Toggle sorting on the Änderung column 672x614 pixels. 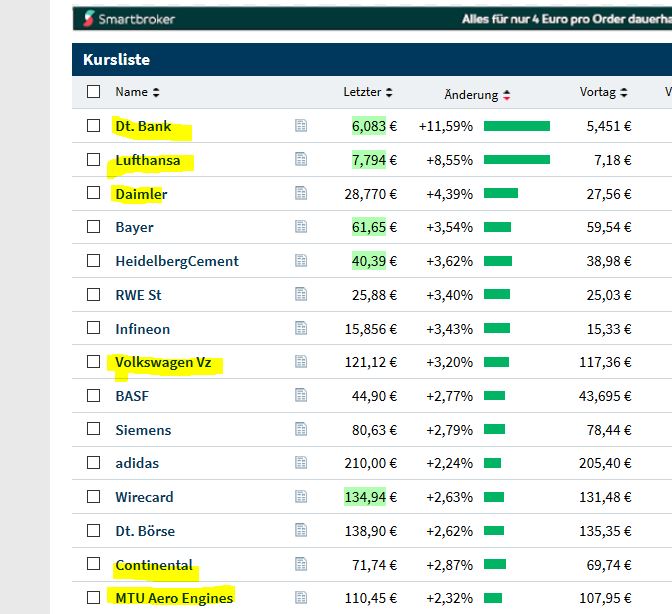(x=477, y=95)
